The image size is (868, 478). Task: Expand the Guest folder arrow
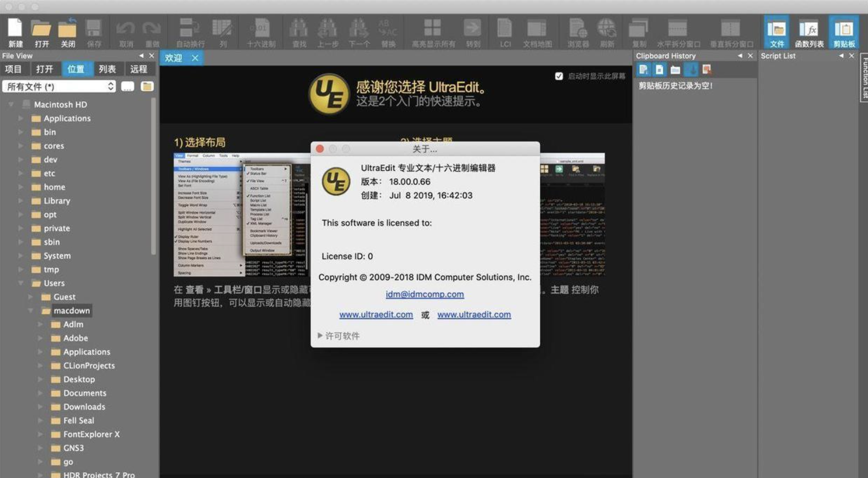point(31,297)
